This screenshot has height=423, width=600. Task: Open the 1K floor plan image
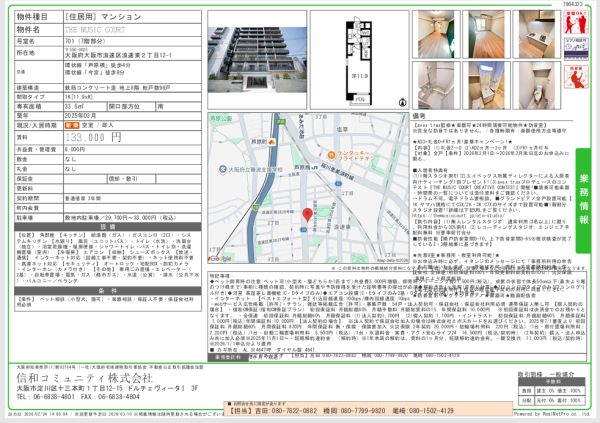(x=359, y=60)
